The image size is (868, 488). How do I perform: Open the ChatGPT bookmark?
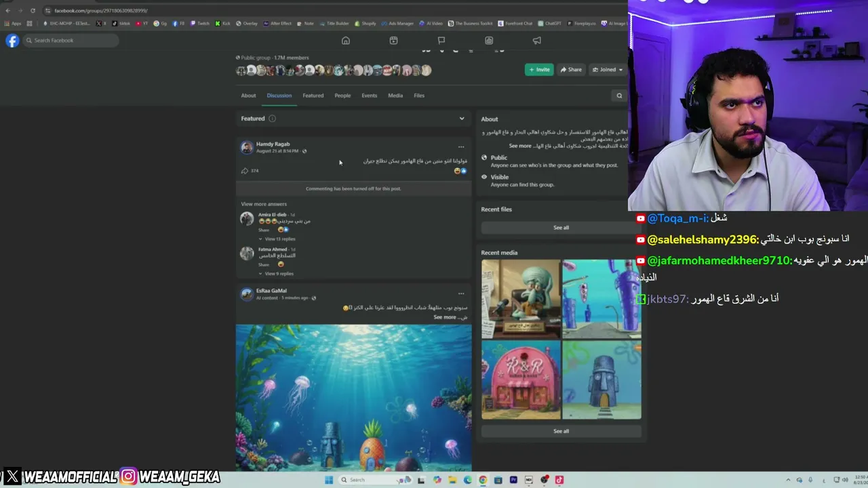tap(550, 24)
